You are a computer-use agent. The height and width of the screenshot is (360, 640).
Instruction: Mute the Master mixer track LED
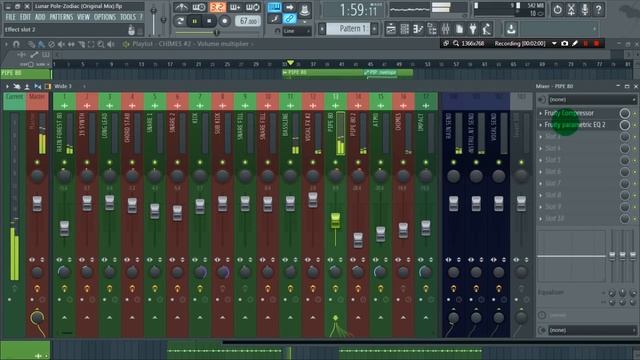click(x=37, y=162)
